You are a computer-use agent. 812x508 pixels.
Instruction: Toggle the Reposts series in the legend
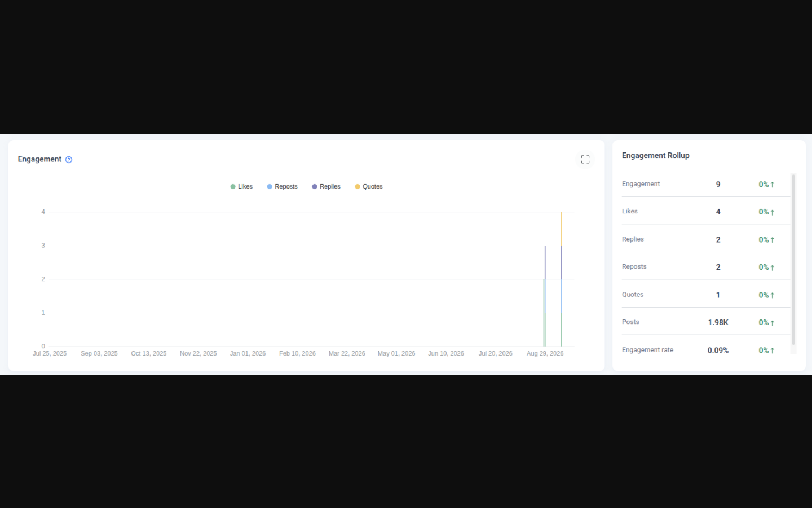[x=283, y=187]
